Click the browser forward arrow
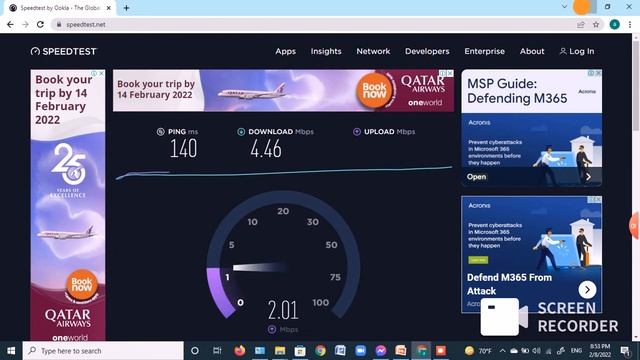Viewport: 640px width, 360px height. pyautogui.click(x=25, y=24)
